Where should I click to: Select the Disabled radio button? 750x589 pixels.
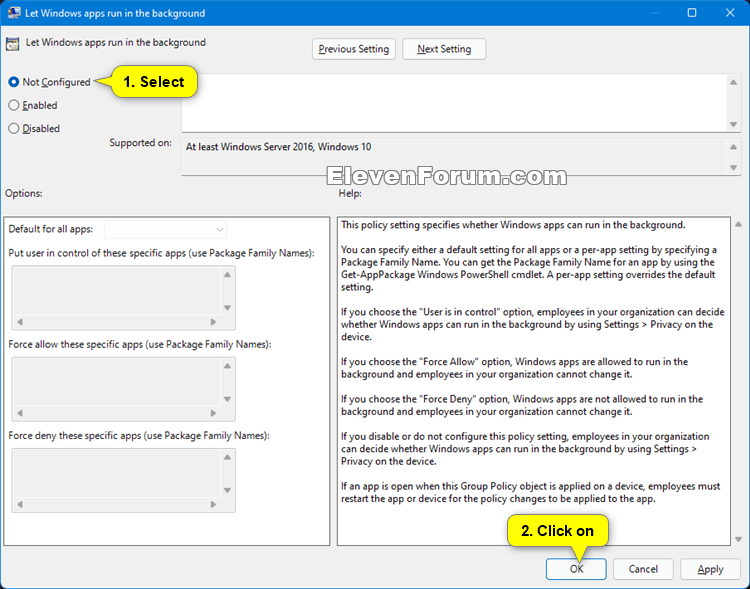[x=14, y=128]
